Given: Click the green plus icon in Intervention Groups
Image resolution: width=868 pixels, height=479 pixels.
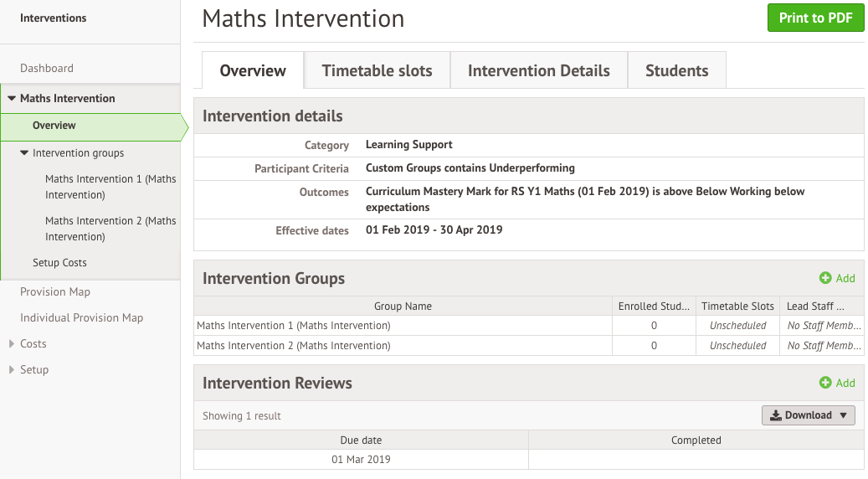Looking at the screenshot, I should (824, 278).
